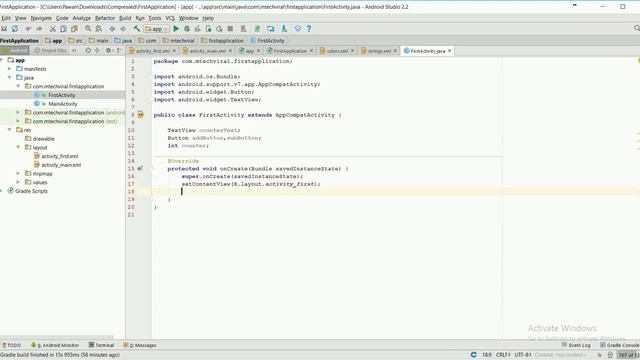Screen dimensions: 640x360
Task: Open the AVD Manager icon
Action: click(x=243, y=29)
